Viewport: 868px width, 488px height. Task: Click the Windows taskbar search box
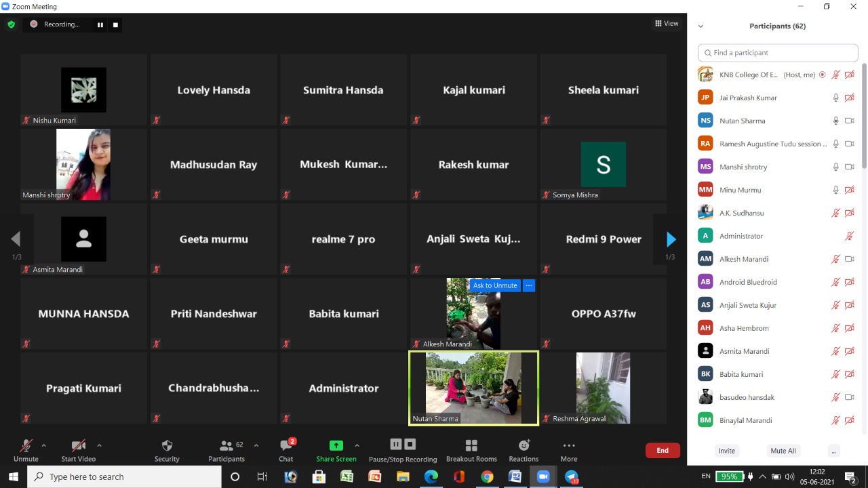pos(124,476)
